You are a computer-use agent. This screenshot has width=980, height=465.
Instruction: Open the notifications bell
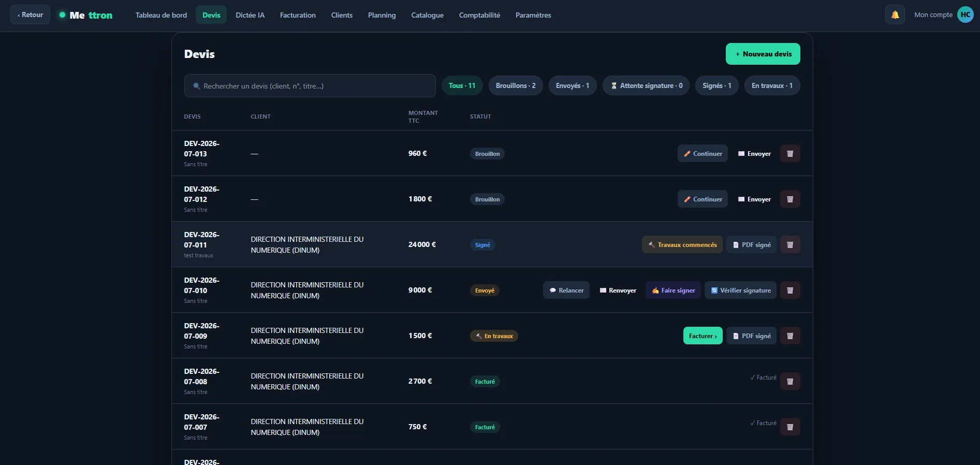pos(895,14)
